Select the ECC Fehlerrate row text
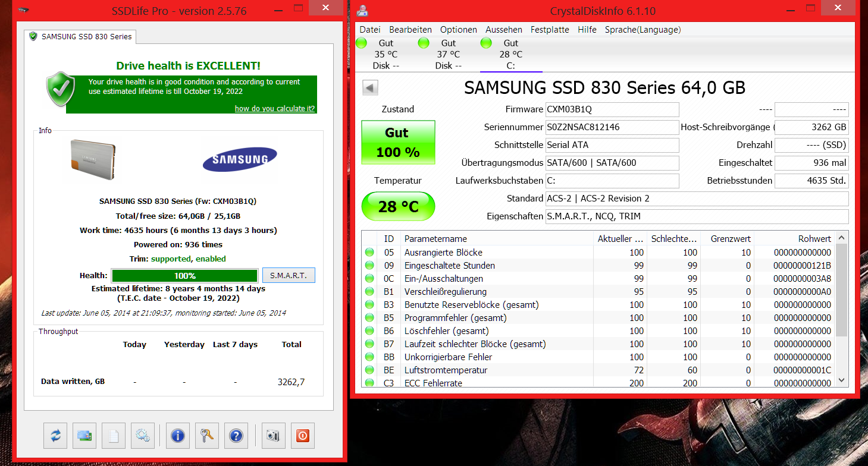868x466 pixels. (433, 383)
